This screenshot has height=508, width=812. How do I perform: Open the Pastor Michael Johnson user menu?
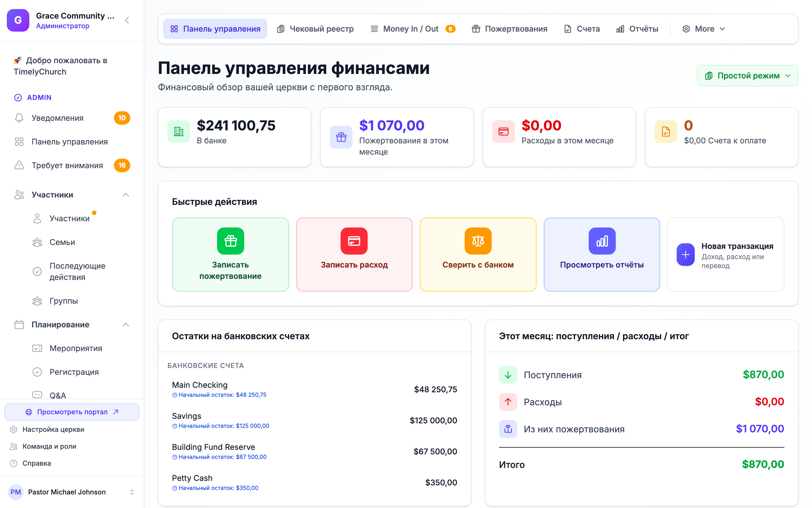[x=72, y=492]
